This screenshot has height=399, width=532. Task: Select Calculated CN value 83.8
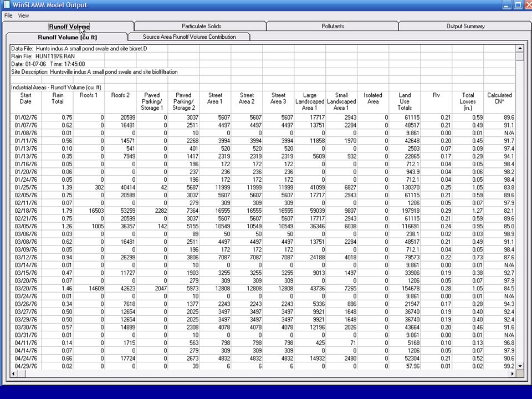click(499, 187)
